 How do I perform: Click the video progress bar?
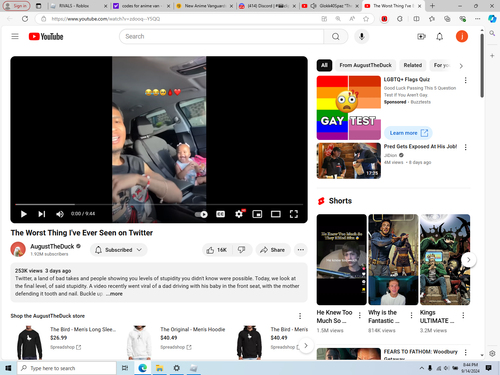[x=159, y=204]
